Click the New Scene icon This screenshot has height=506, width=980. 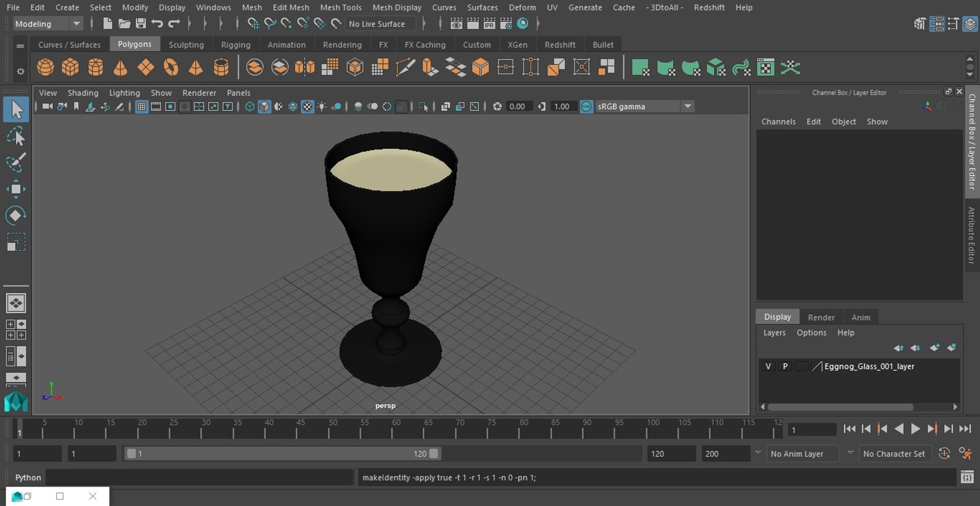(107, 23)
